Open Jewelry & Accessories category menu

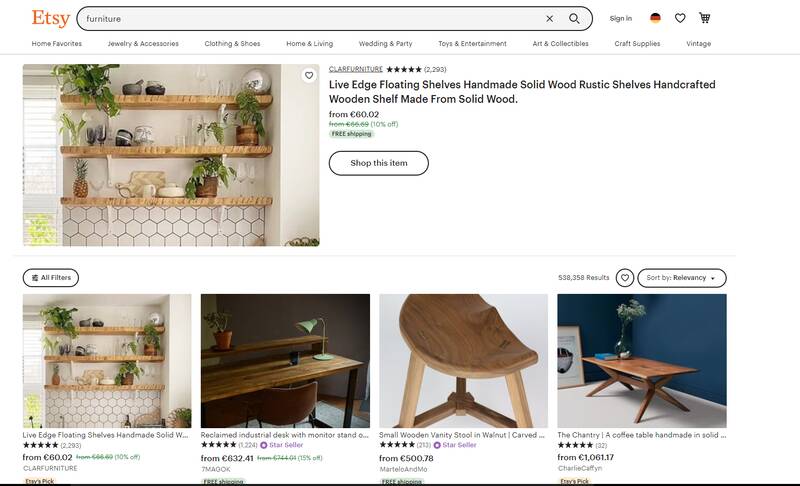click(143, 44)
